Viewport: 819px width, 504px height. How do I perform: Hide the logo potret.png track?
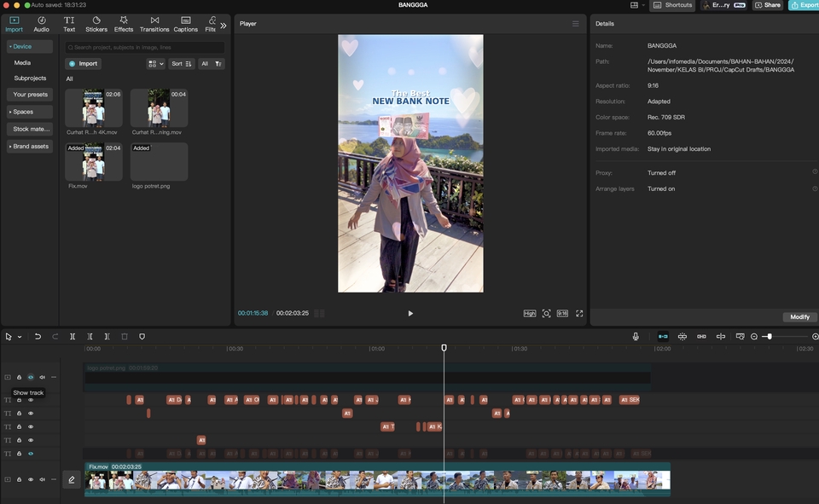tap(30, 377)
